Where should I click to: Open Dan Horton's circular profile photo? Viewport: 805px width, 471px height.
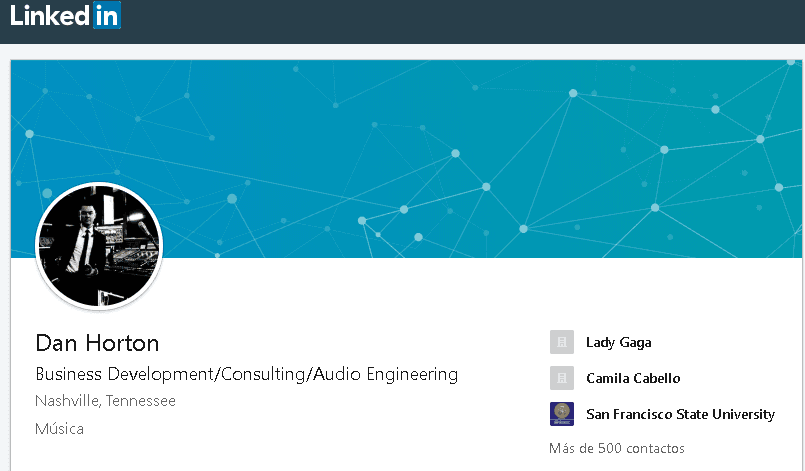click(98, 246)
